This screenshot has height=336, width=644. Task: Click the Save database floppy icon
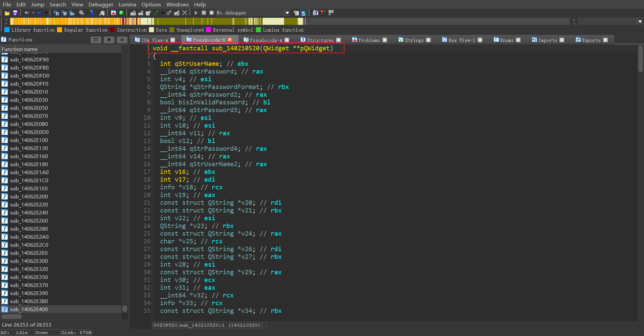coord(15,13)
